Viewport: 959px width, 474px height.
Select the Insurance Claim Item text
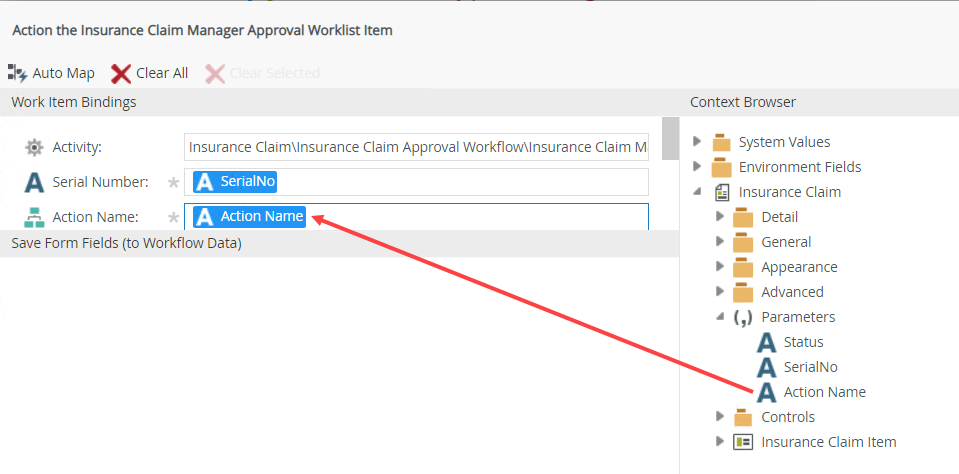pyautogui.click(x=829, y=442)
